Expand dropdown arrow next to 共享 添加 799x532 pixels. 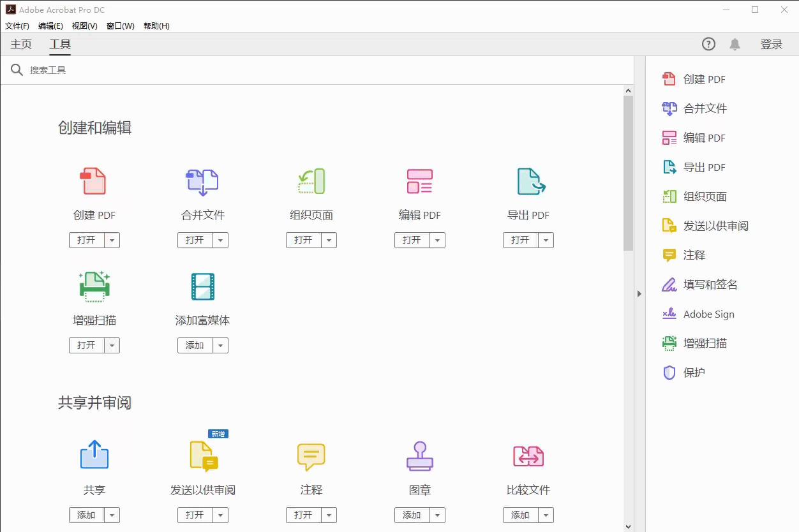(x=112, y=515)
